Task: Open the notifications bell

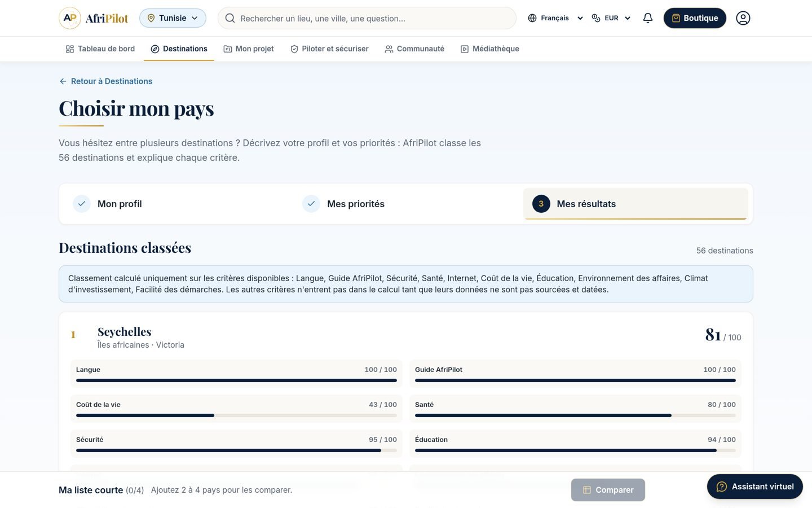Action: pos(648,18)
